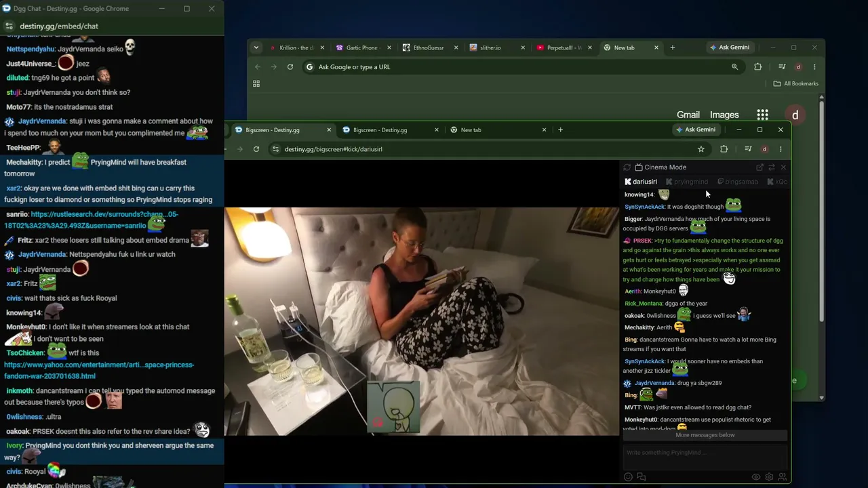The image size is (868, 488).
Task: Open chat settings gear icon
Action: click(769, 477)
